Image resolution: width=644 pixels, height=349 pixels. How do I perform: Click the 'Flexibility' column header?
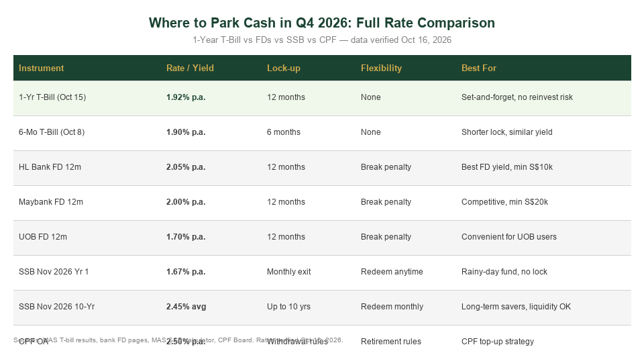tap(381, 68)
